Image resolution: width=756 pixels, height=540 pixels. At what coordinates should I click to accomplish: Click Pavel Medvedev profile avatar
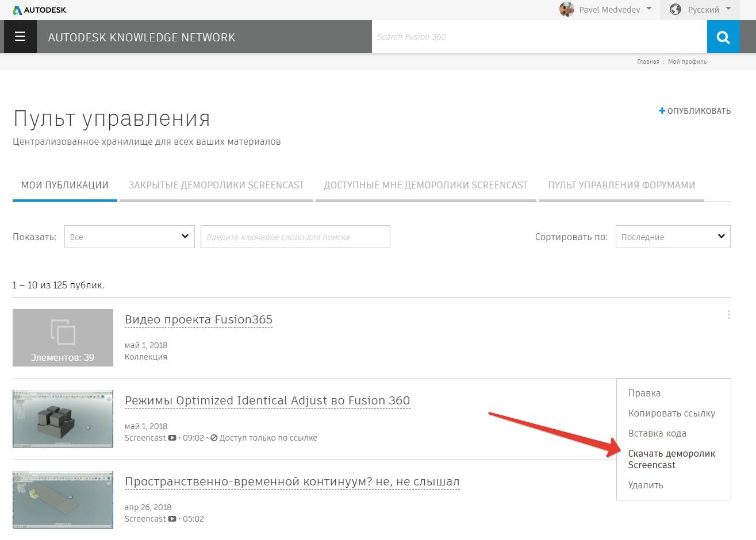click(567, 9)
